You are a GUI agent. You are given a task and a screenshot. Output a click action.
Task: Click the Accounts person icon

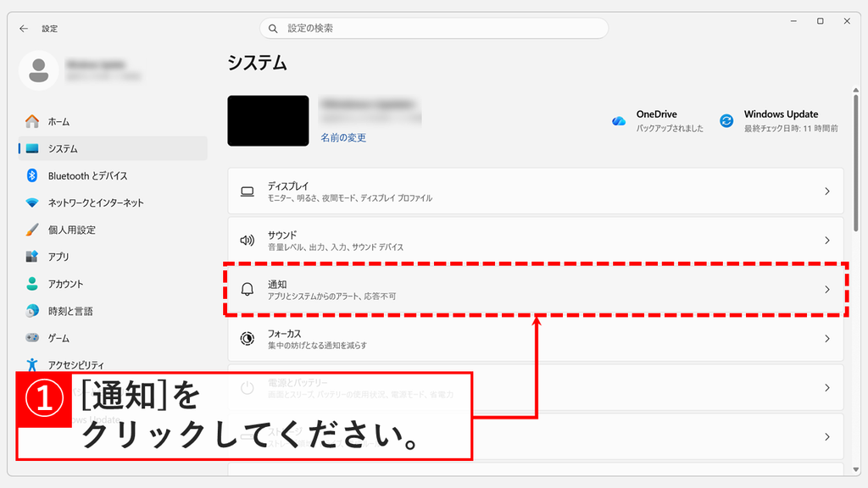click(x=32, y=284)
